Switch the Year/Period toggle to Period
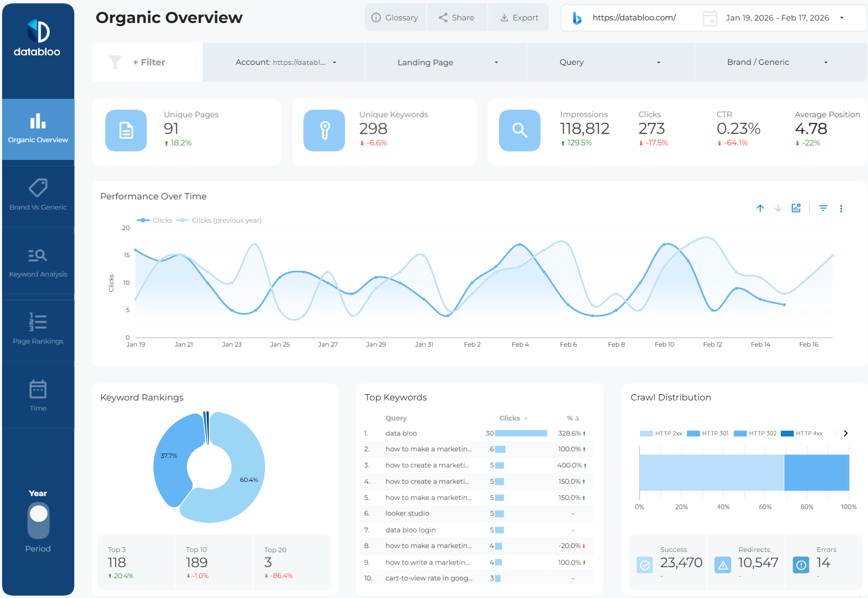 pos(38,528)
